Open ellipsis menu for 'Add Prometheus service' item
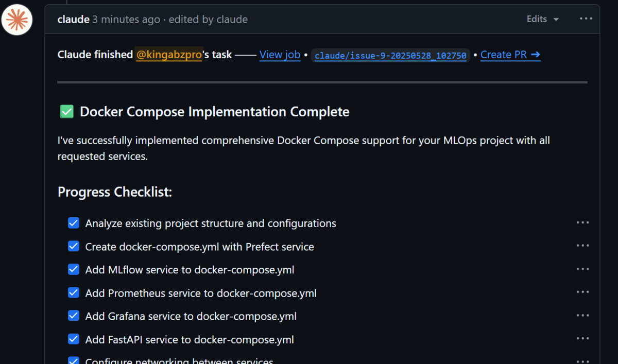The image size is (618, 364). (582, 292)
